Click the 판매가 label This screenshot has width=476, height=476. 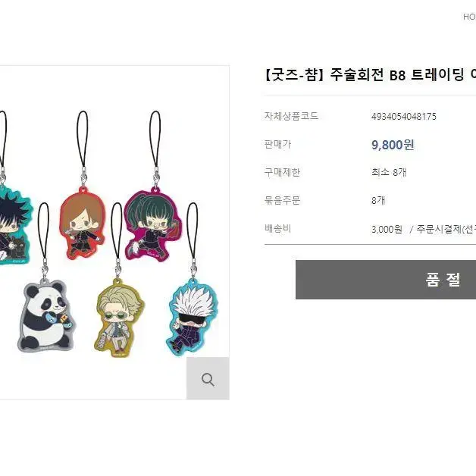277,144
